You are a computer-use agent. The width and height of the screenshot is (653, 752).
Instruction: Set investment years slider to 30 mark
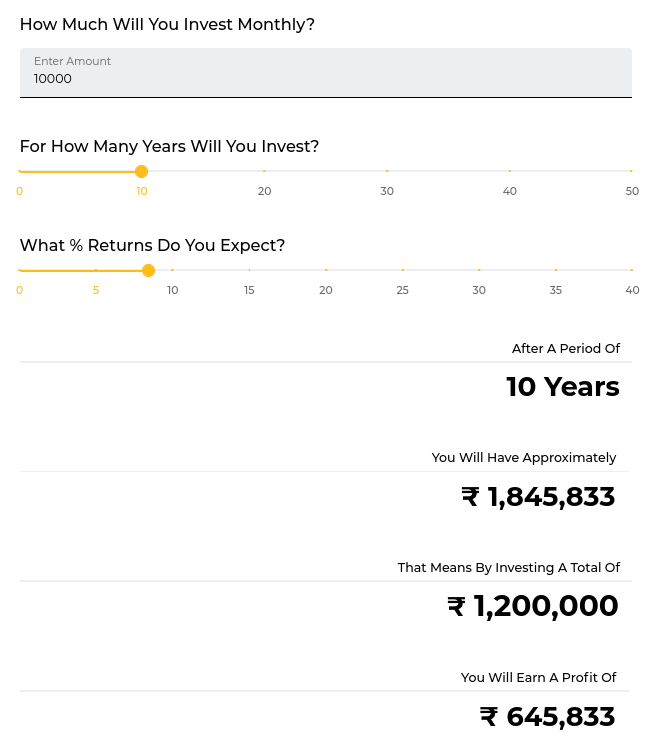[387, 171]
